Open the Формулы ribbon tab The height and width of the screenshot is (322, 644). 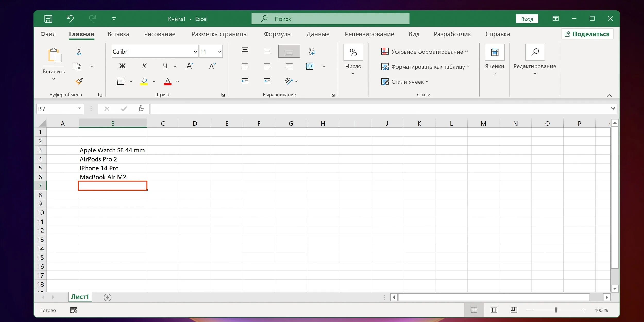click(277, 34)
